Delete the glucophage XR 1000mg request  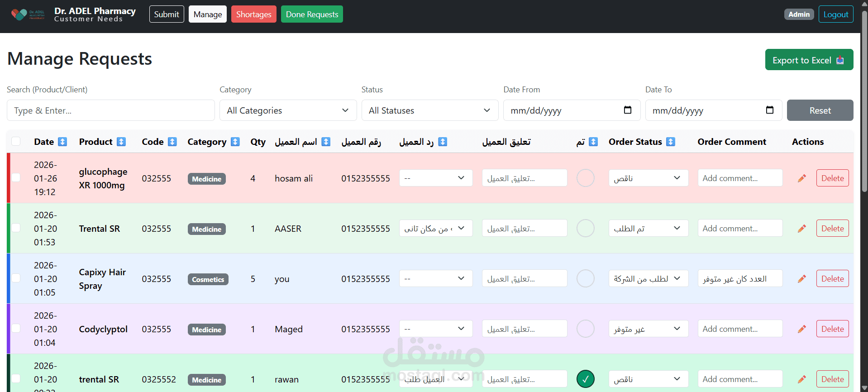pos(833,178)
